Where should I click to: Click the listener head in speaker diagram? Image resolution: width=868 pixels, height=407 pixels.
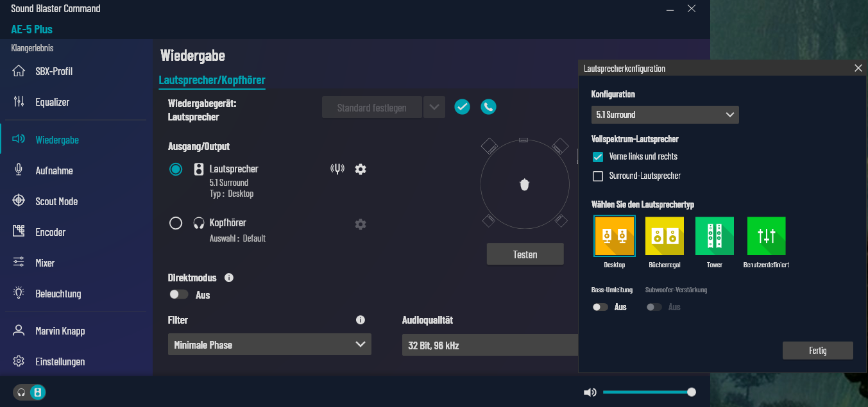[x=525, y=185]
